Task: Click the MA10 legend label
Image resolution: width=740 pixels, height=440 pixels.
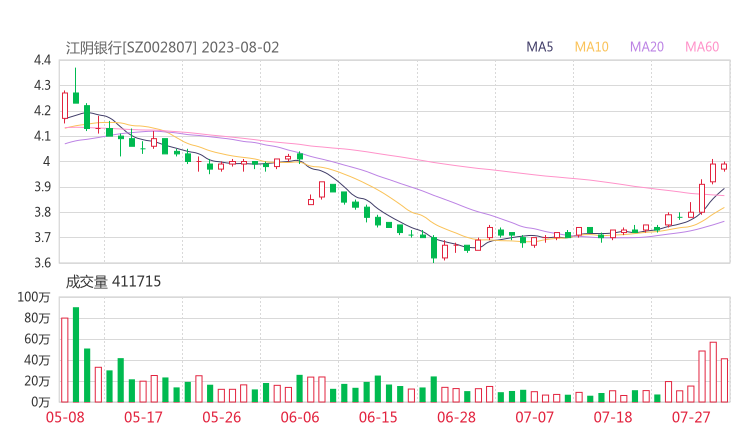Action: click(591, 47)
